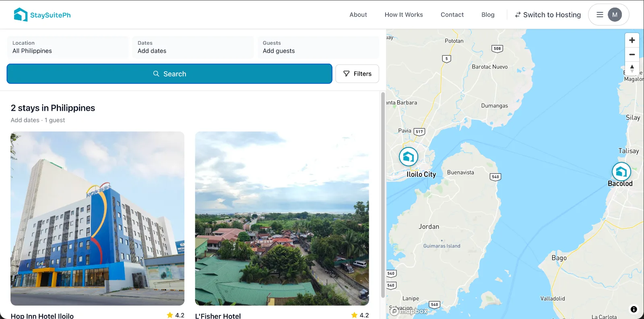Click the Guimaras Island map label
Screen dimensions: 644x319
pos(442,246)
